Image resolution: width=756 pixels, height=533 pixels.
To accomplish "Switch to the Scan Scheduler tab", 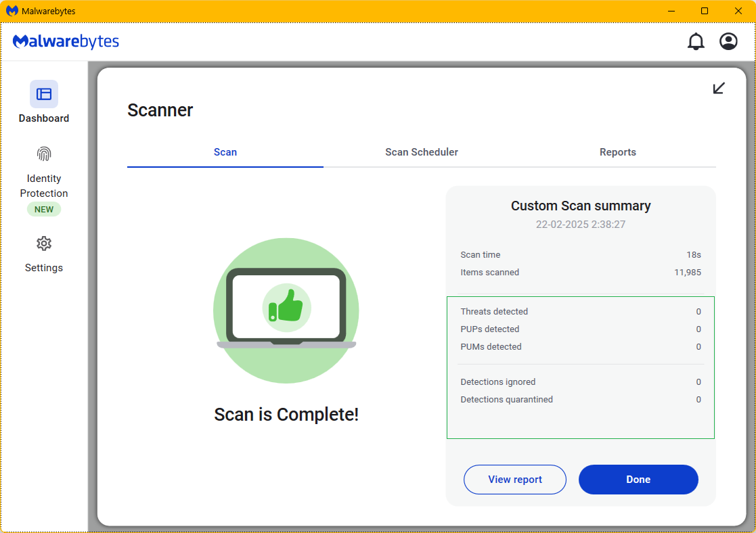I will (422, 152).
